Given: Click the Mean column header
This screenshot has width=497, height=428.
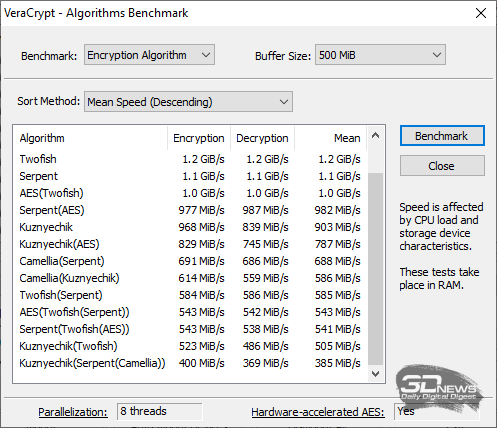Looking at the screenshot, I should 330,138.
